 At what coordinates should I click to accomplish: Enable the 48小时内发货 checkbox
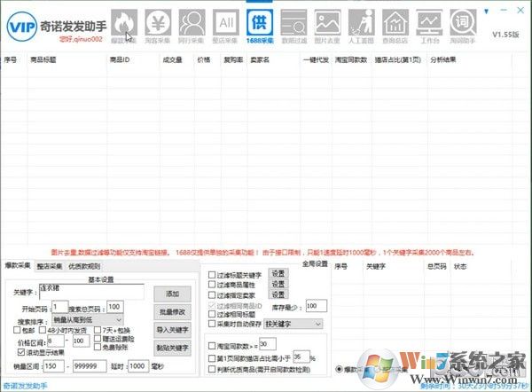point(43,330)
